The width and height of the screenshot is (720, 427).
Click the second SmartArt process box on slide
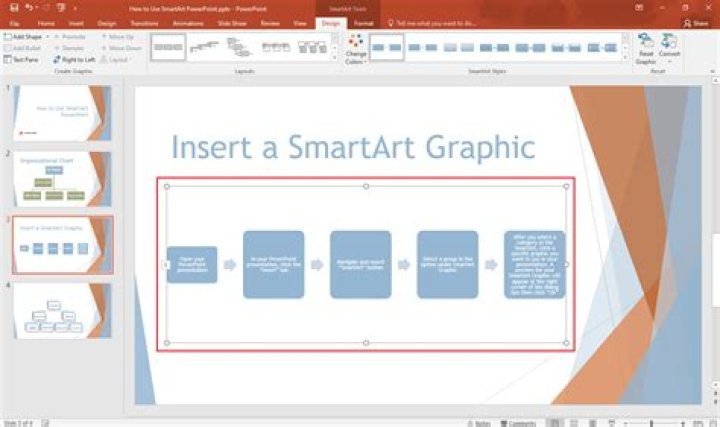pyautogui.click(x=274, y=264)
